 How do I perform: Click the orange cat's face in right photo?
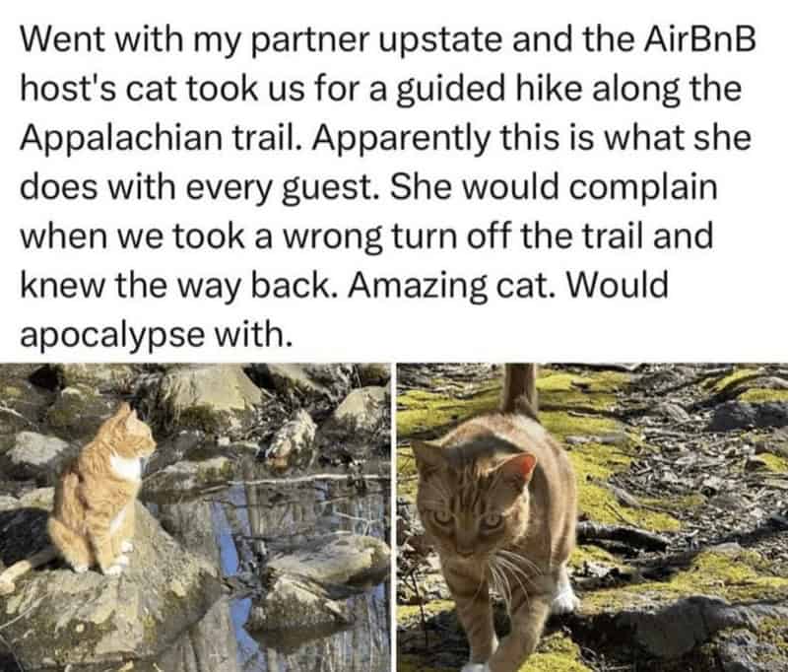[x=471, y=506]
